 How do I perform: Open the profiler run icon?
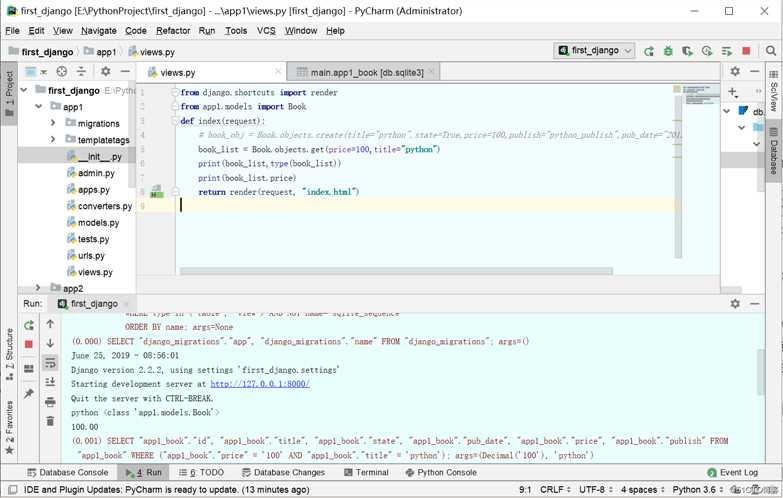[707, 51]
